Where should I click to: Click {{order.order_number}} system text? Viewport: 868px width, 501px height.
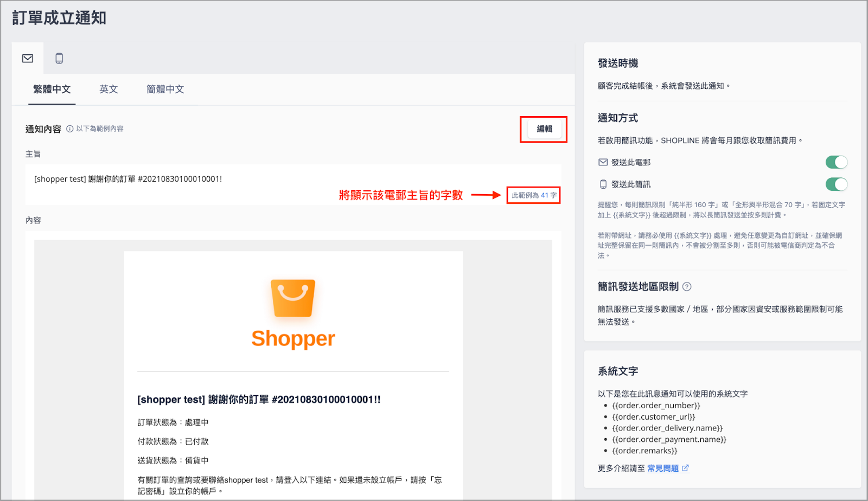pyautogui.click(x=656, y=406)
